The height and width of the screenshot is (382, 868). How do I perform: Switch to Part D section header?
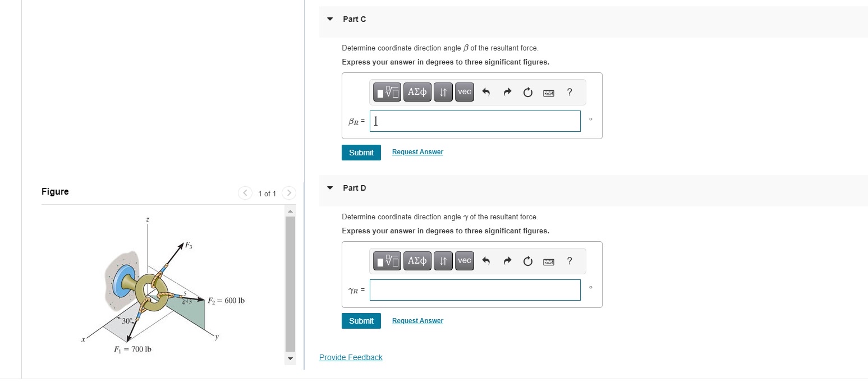(x=354, y=188)
